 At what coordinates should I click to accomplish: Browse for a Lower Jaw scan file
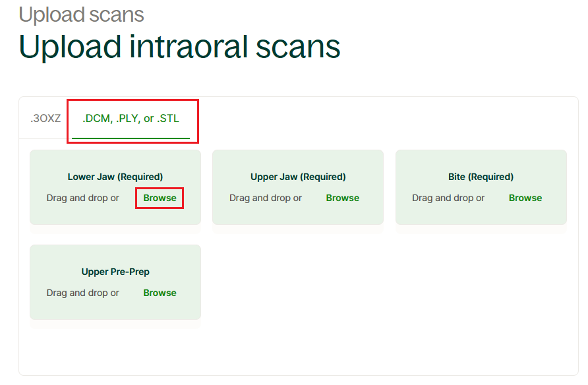(160, 198)
